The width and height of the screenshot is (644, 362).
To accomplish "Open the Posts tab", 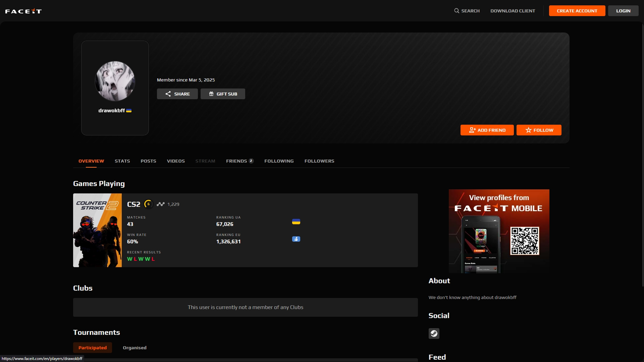I will pyautogui.click(x=148, y=161).
